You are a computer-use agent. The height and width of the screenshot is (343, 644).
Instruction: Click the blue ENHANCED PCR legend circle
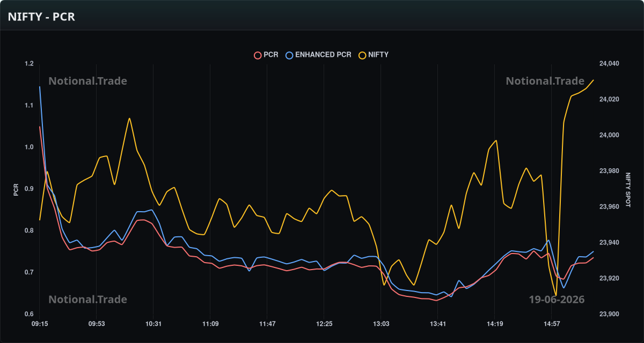(x=290, y=55)
